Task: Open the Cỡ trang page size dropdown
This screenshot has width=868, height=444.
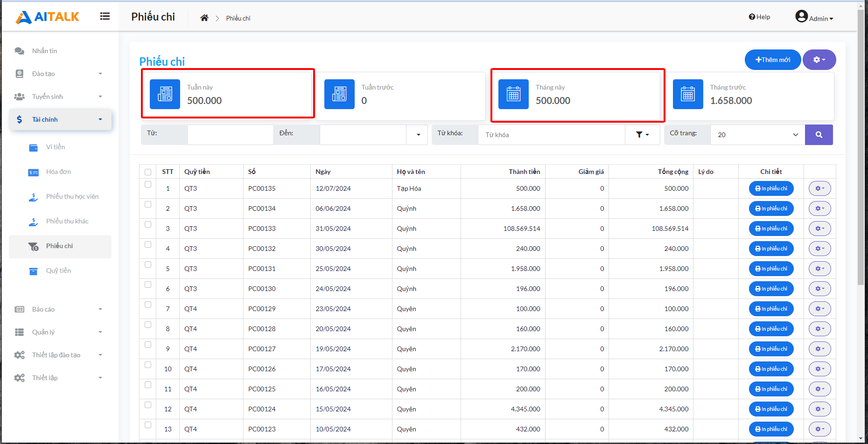Action: [757, 135]
